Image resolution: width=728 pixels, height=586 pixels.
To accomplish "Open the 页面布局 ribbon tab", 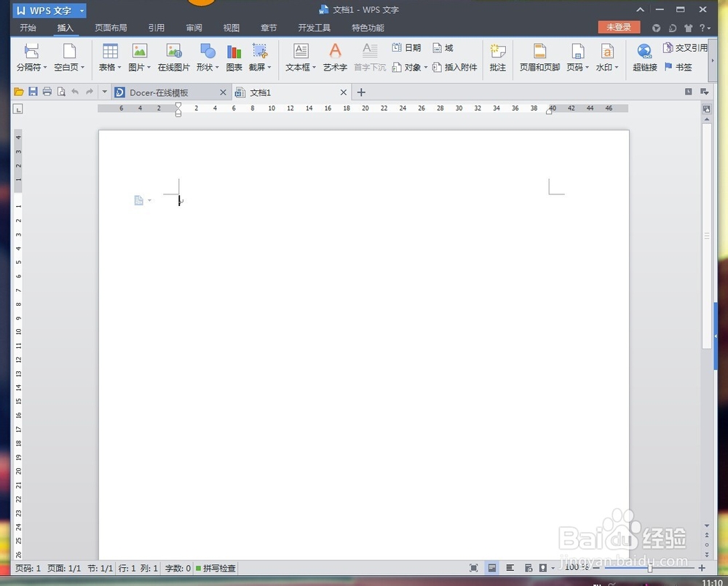I will click(111, 28).
